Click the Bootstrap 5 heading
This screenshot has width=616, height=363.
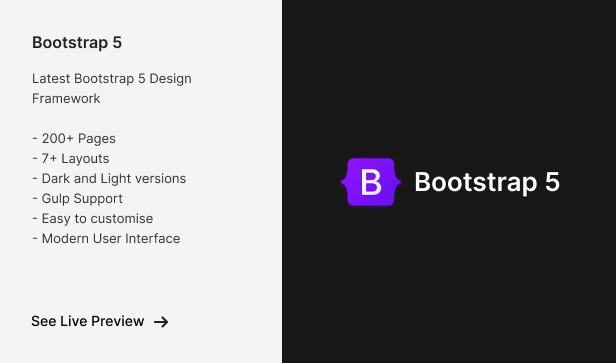tap(77, 42)
